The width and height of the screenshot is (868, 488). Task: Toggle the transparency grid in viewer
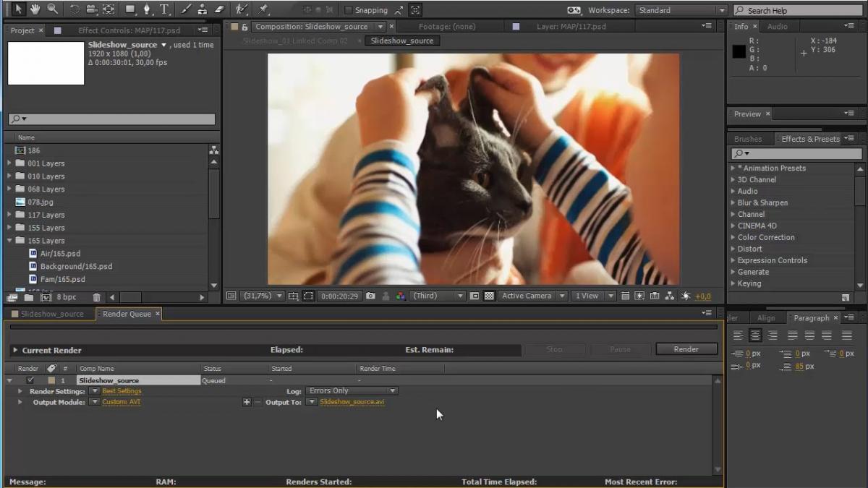[x=489, y=296]
